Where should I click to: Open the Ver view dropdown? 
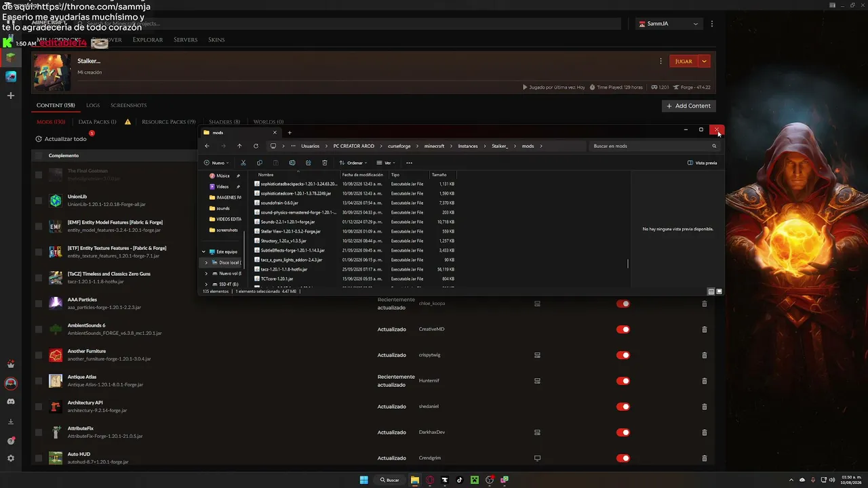385,163
